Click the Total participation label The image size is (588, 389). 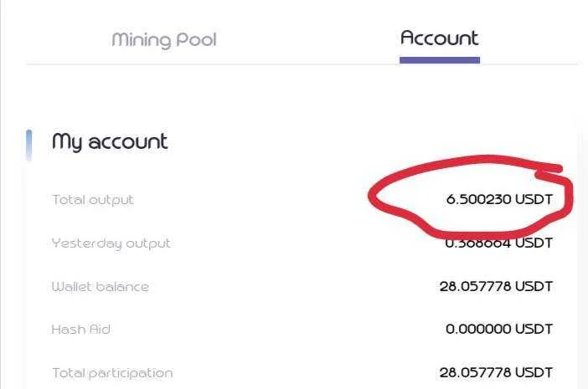tap(112, 373)
